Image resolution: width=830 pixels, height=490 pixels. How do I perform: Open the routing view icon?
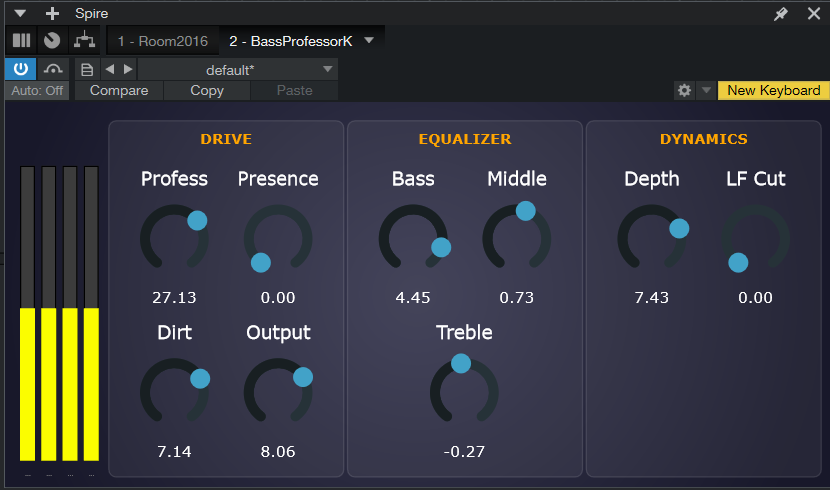point(84,40)
